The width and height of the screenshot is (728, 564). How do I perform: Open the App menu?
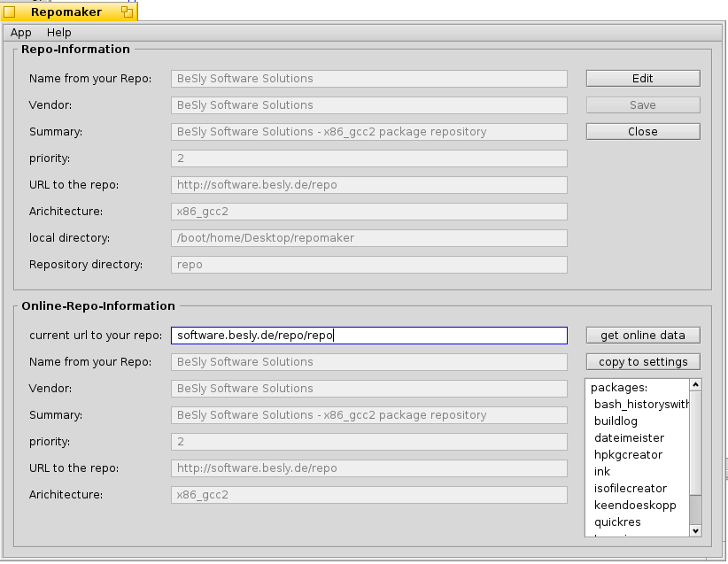click(21, 33)
